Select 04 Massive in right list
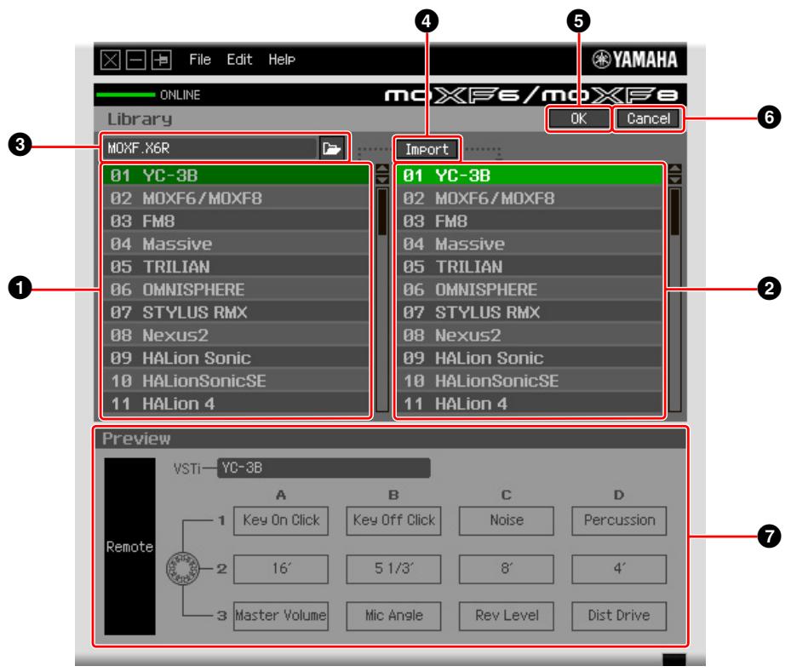Screen dimensions: 791x672 pyautogui.click(x=530, y=244)
